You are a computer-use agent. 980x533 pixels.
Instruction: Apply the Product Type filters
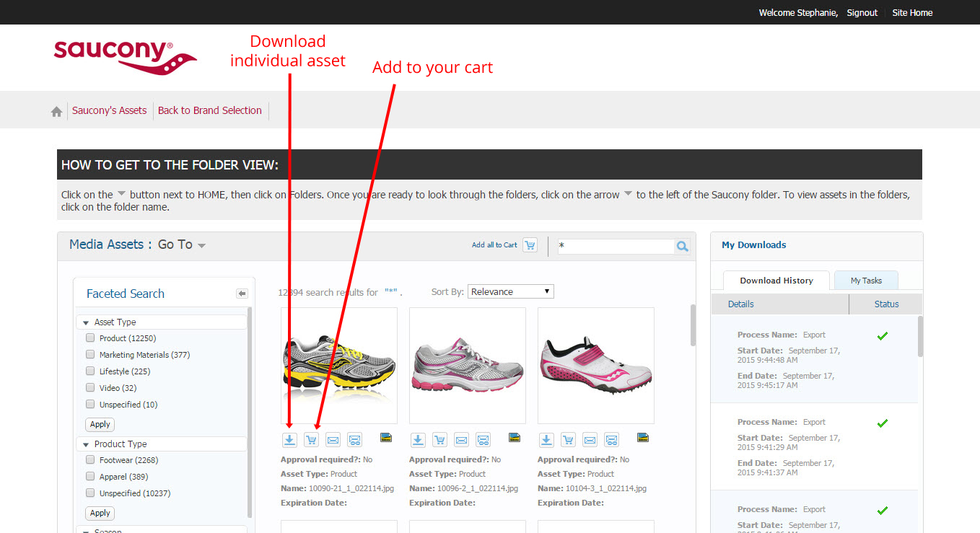(x=100, y=513)
